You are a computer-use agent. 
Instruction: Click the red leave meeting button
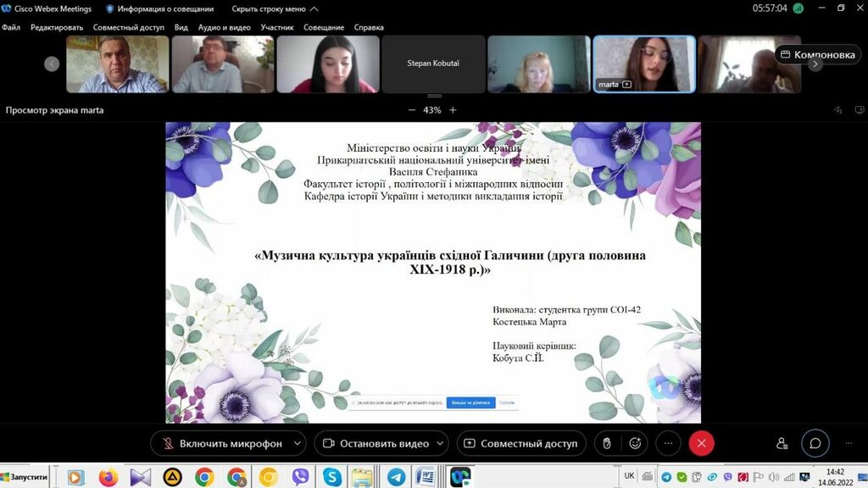coord(701,443)
